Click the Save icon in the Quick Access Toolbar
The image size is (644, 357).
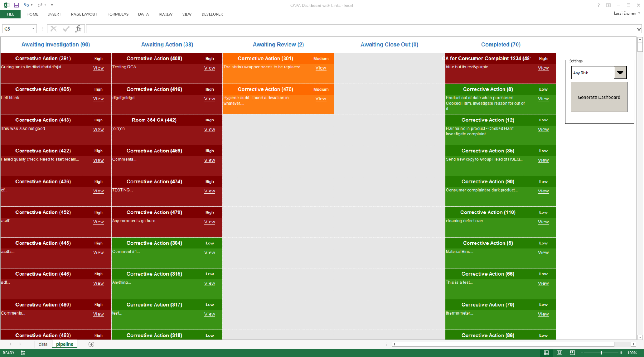tap(16, 5)
